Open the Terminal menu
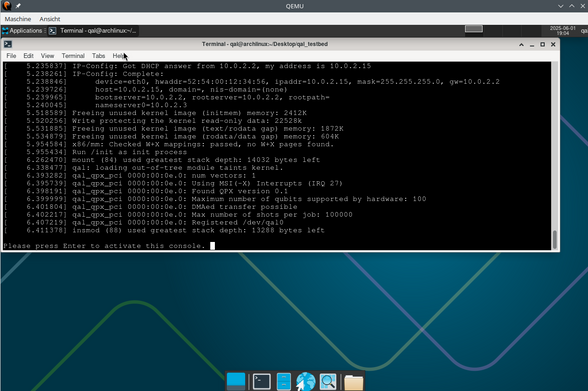Image resolution: width=588 pixels, height=391 pixels. coord(73,56)
